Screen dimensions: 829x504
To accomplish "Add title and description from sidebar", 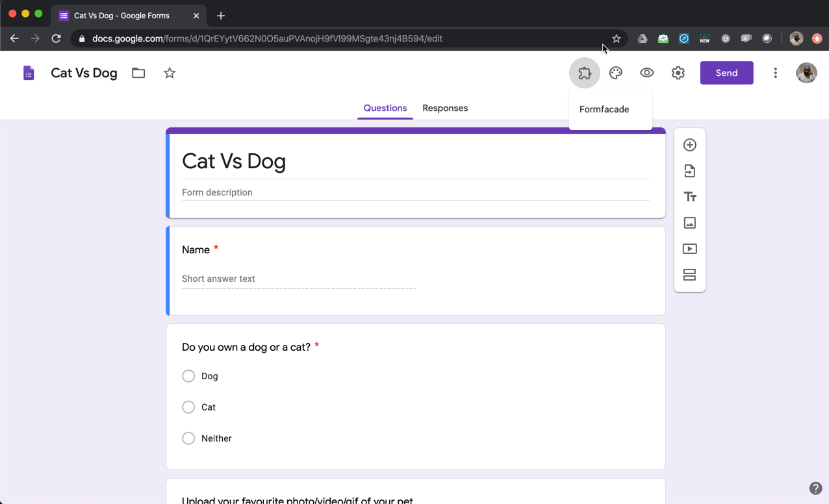I will [x=689, y=197].
